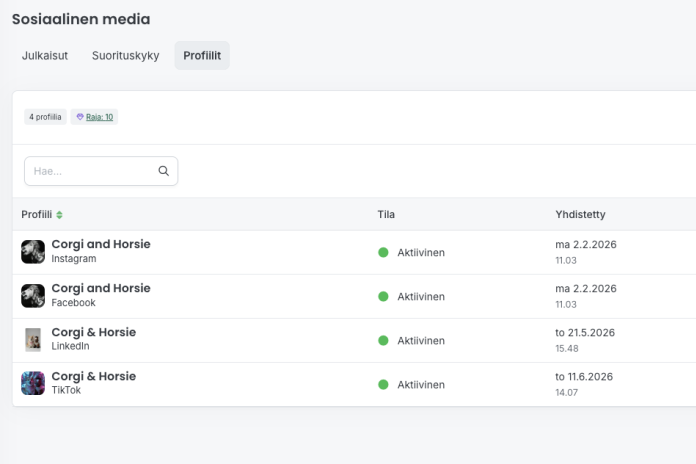Screen dimensions: 696x464
Task: Click ma 2.2.2026 date in Facebook row
Action: pyautogui.click(x=586, y=289)
